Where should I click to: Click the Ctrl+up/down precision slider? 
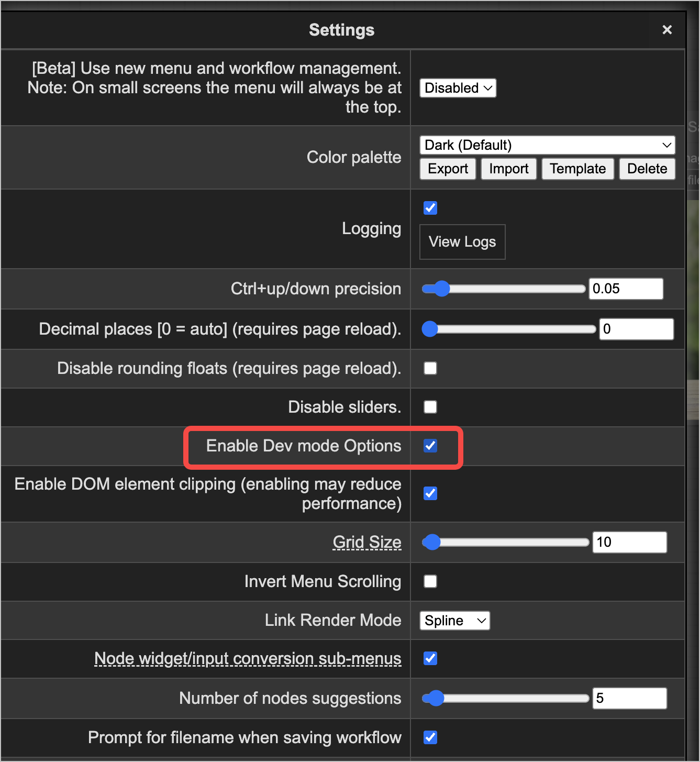pyautogui.click(x=504, y=289)
